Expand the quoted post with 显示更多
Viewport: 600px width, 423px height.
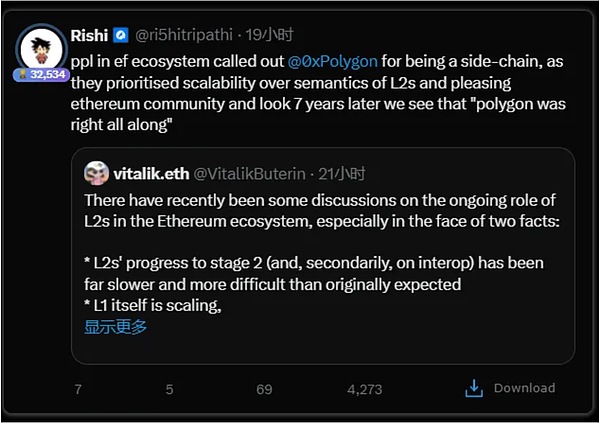pos(115,327)
